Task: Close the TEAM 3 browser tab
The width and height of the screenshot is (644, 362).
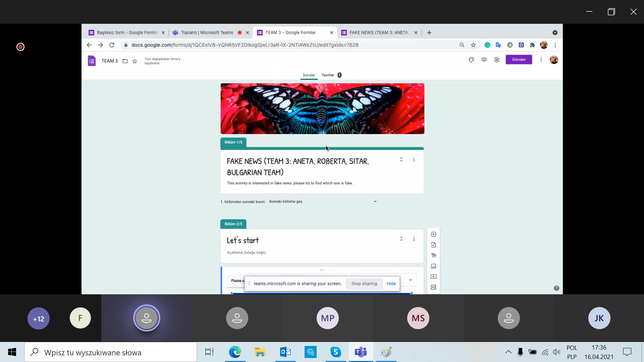Action: coord(331,33)
